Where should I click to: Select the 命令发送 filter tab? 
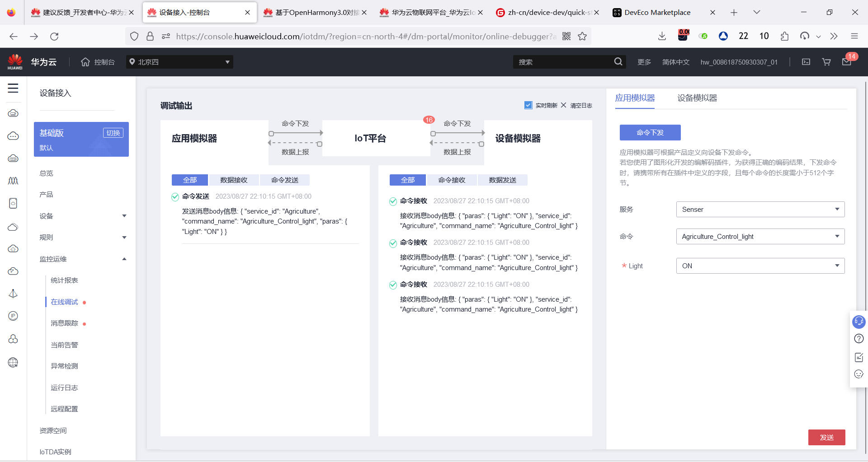tap(285, 180)
